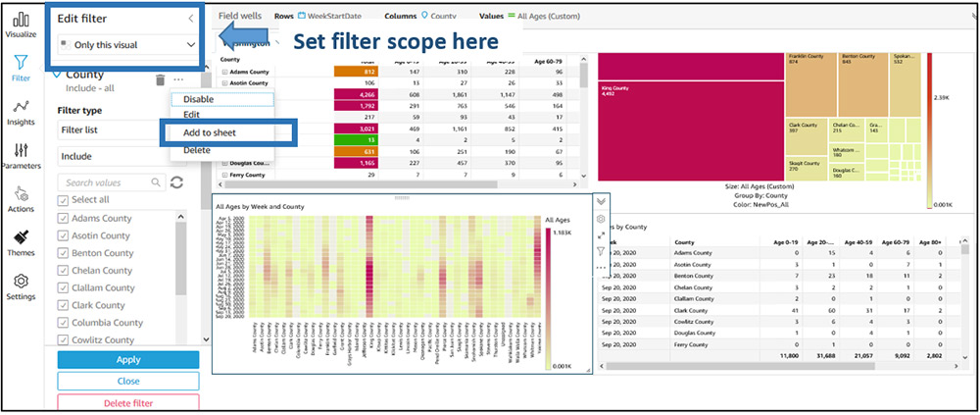Open the Parameters pane
The width and height of the screenshot is (980, 415).
[21, 157]
